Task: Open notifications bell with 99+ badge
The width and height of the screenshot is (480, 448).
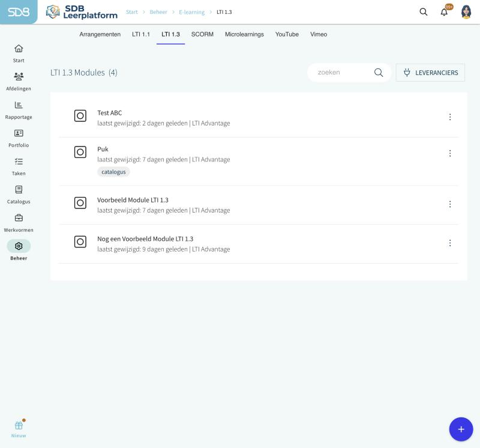Action: (444, 12)
